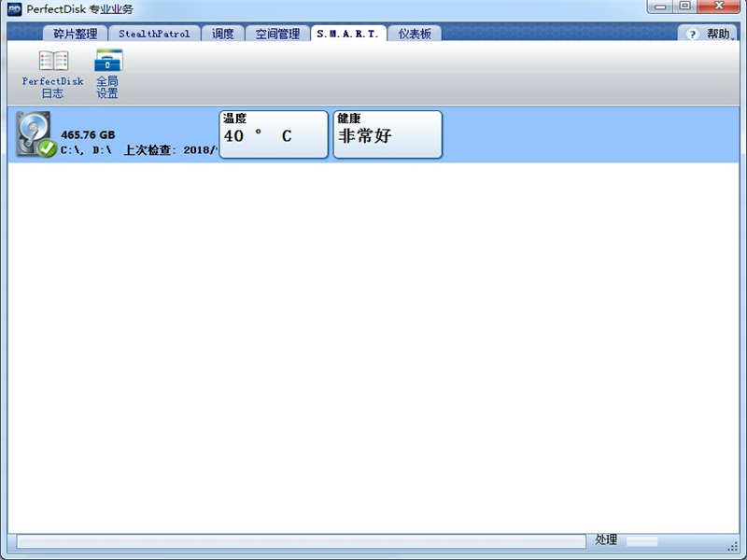The width and height of the screenshot is (747, 560).
Task: Click the help question mark icon
Action: pos(692,34)
